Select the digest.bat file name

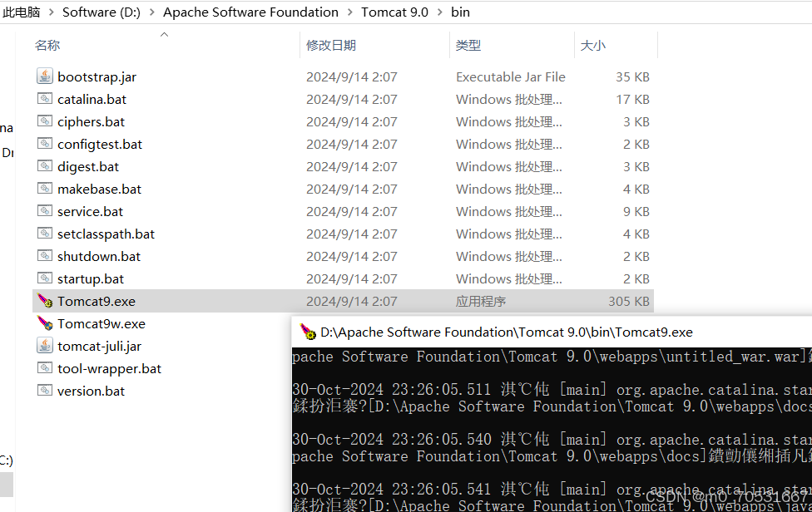pos(88,166)
